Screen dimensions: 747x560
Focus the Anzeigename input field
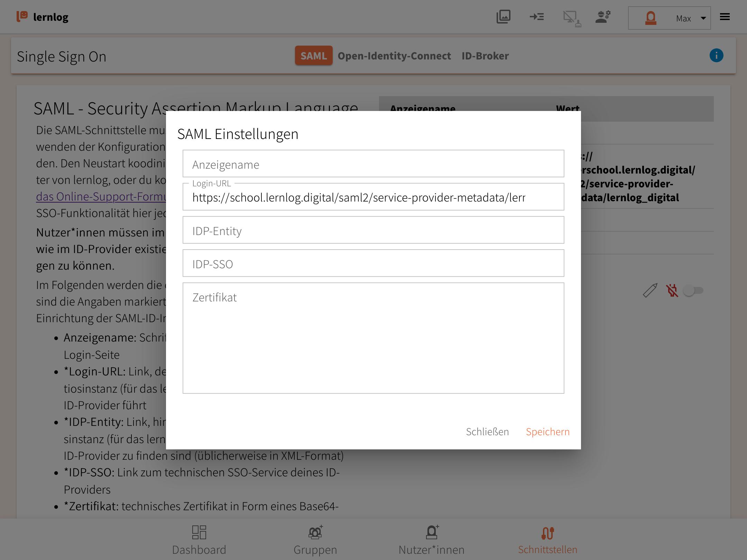pos(373,164)
